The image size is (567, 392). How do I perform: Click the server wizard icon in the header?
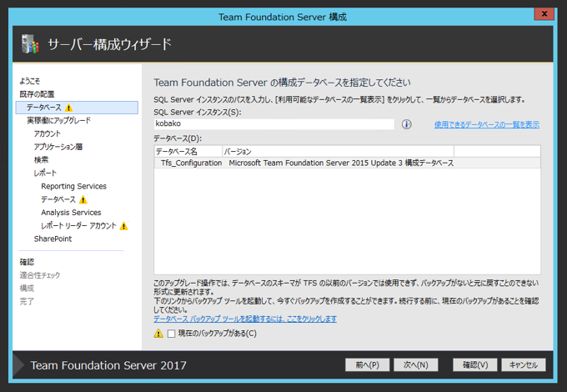[x=30, y=44]
